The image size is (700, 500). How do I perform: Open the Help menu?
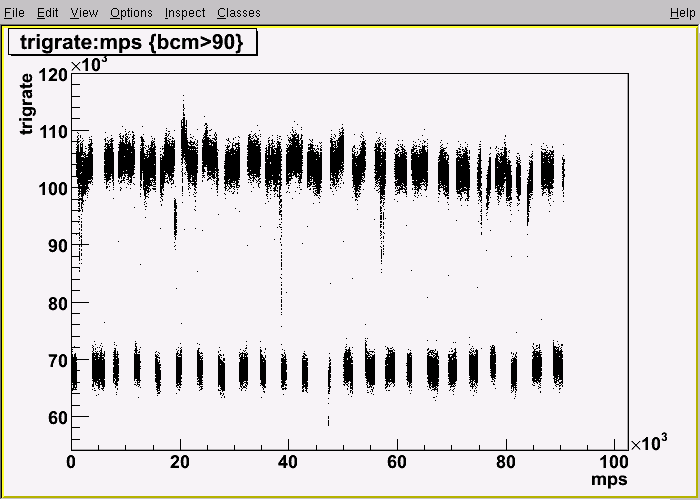click(683, 13)
